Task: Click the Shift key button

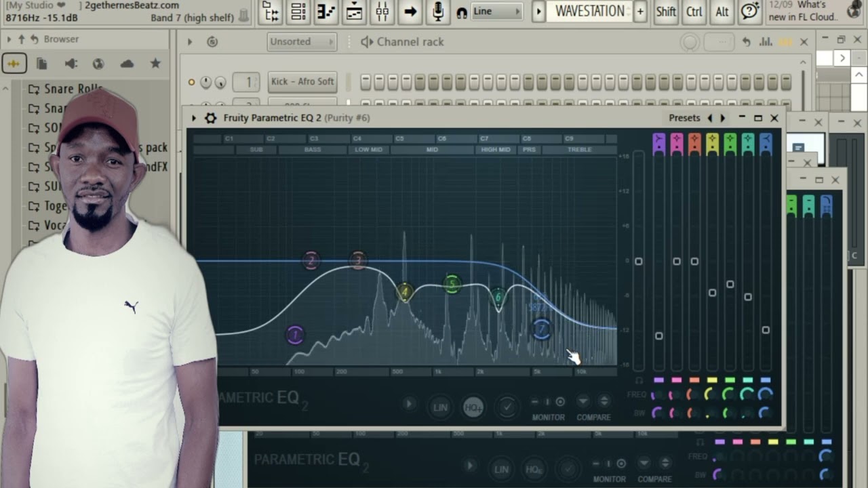Action: pyautogui.click(x=666, y=12)
